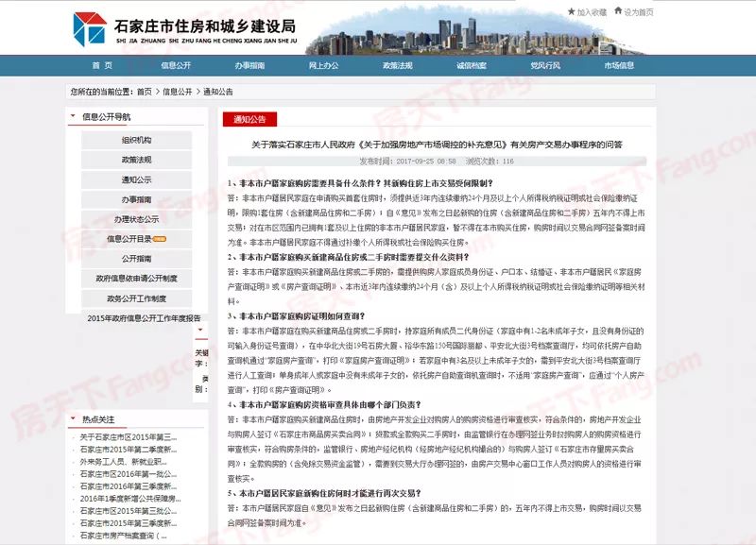
Task: Click 通知公告 in the breadcrumb trail
Action: point(218,92)
